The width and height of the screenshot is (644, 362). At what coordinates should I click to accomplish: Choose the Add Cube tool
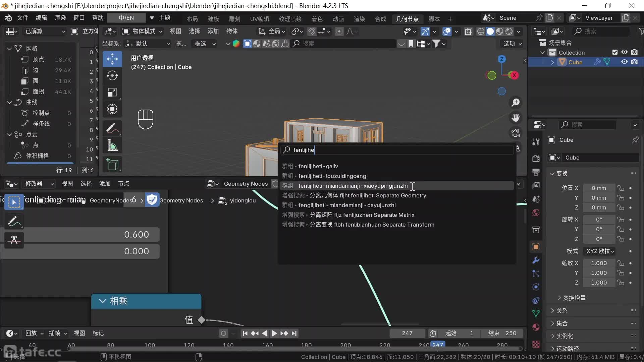(x=112, y=164)
